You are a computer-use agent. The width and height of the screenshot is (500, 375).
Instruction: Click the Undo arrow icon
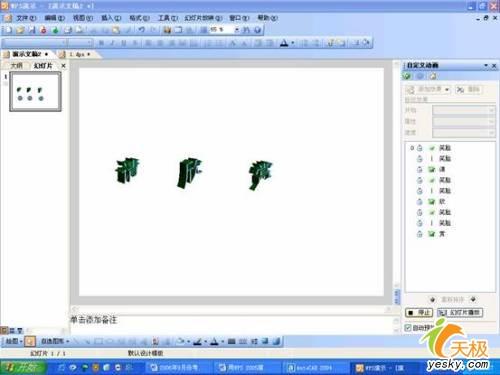(142, 30)
